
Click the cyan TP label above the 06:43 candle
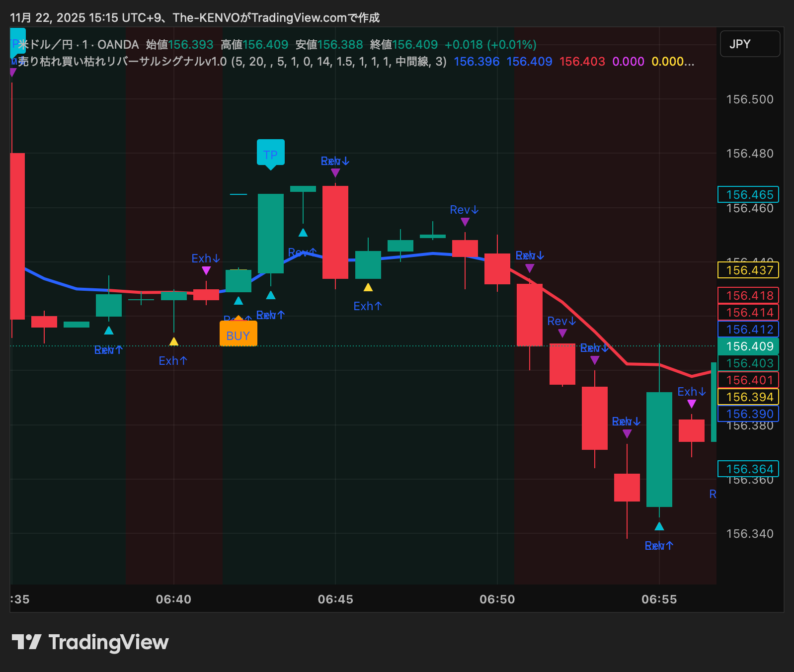tap(270, 153)
